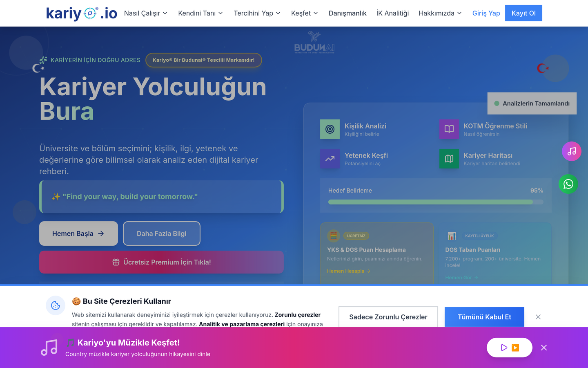Open the Danışmanlık page
Screen dimensions: 588x368
[x=347, y=13]
